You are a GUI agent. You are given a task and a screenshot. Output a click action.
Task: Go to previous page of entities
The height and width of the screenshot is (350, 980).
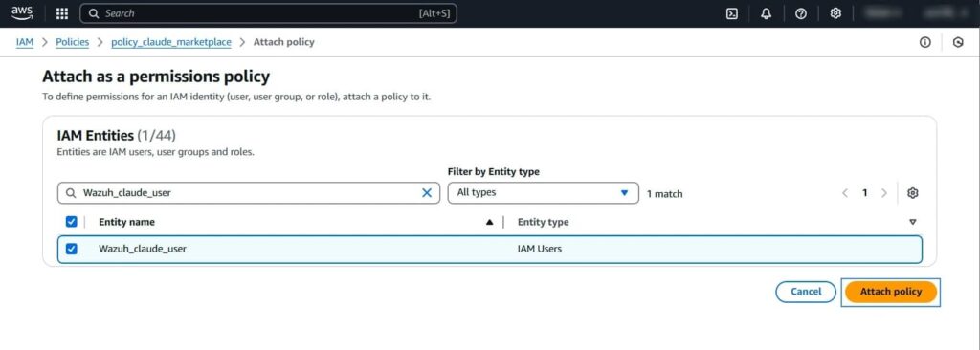845,193
